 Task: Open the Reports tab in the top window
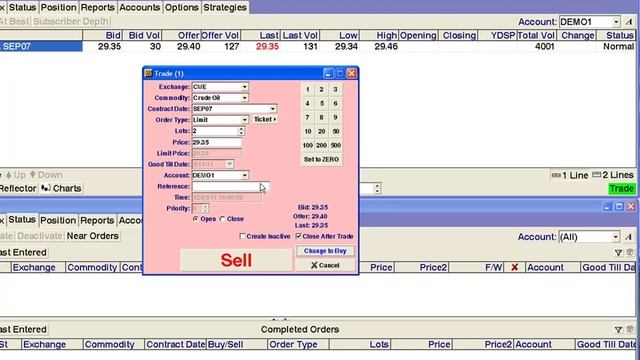(98, 7)
